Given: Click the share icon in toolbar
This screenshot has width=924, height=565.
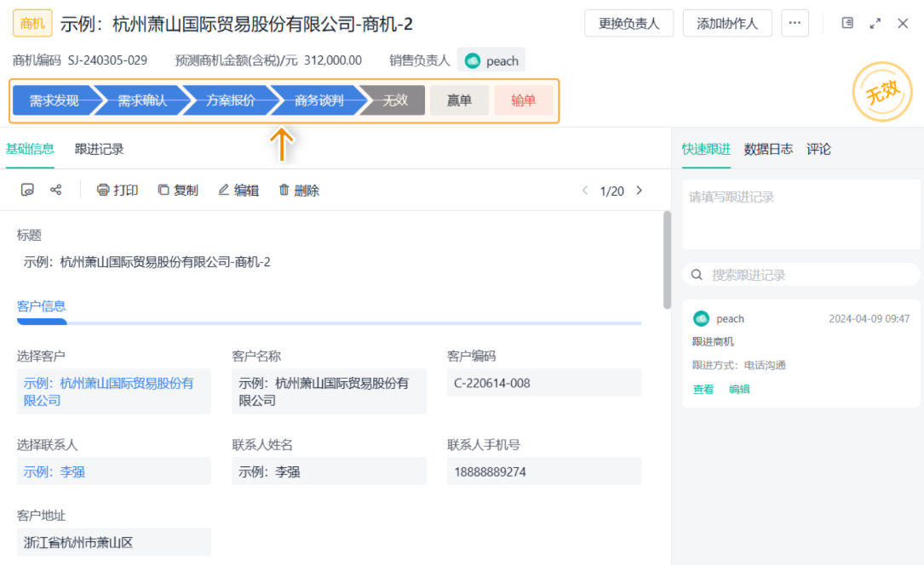Looking at the screenshot, I should point(56,191).
